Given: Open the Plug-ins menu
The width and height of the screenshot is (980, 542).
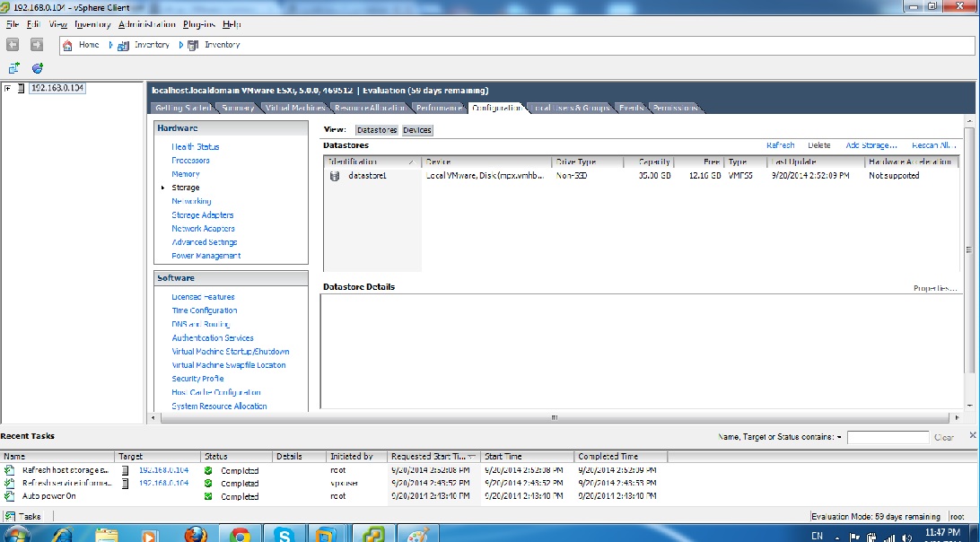Looking at the screenshot, I should (198, 24).
